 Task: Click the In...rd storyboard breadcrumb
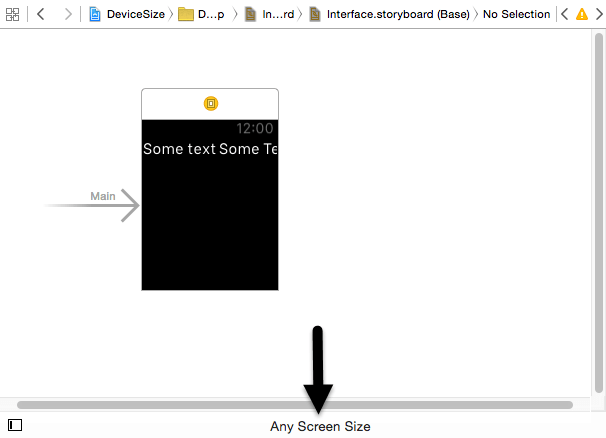coord(269,14)
